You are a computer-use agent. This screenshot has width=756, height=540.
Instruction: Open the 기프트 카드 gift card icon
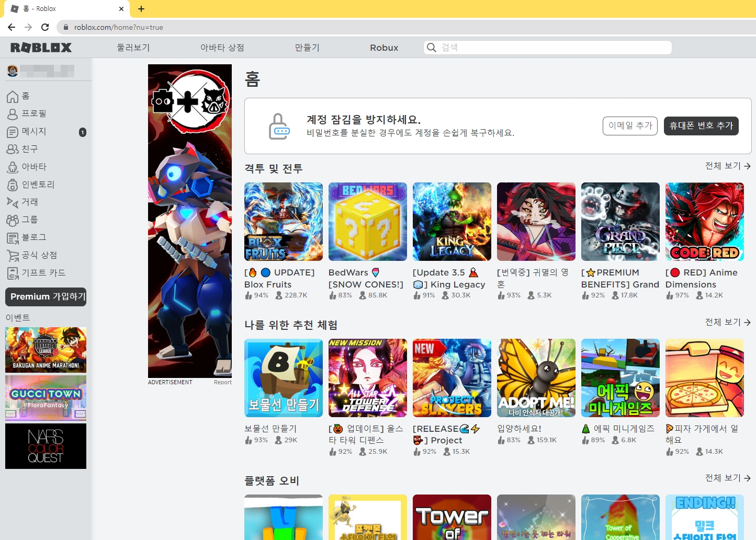tap(13, 273)
